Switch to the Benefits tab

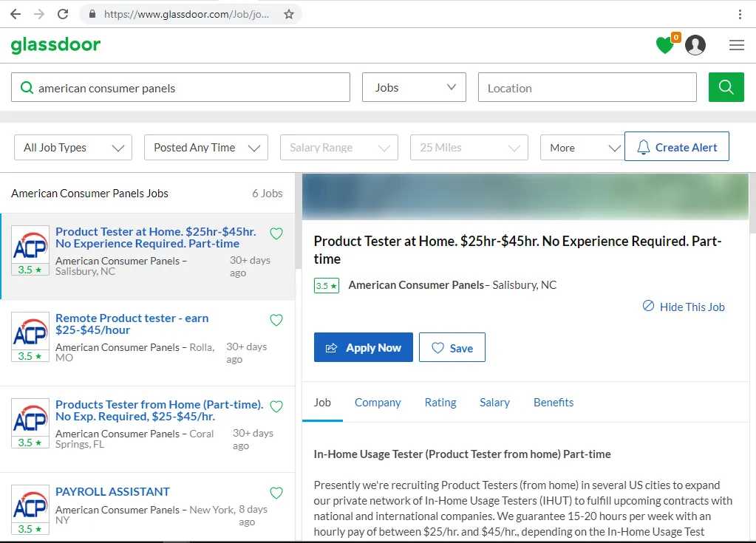pyautogui.click(x=554, y=403)
